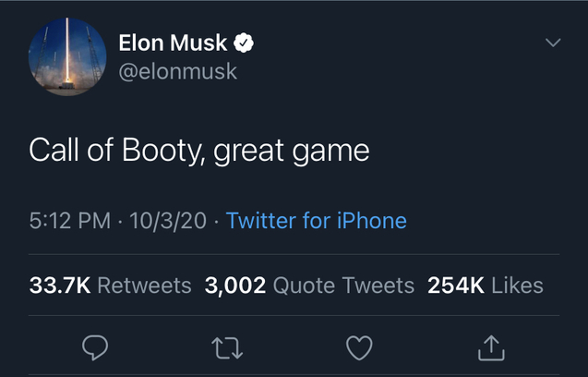Click the words great game in the tweet
This screenshot has width=588, height=377.
point(292,151)
